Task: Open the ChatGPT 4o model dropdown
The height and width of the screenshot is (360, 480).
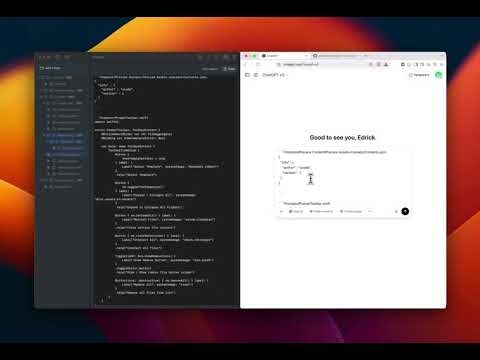Action: coord(275,75)
